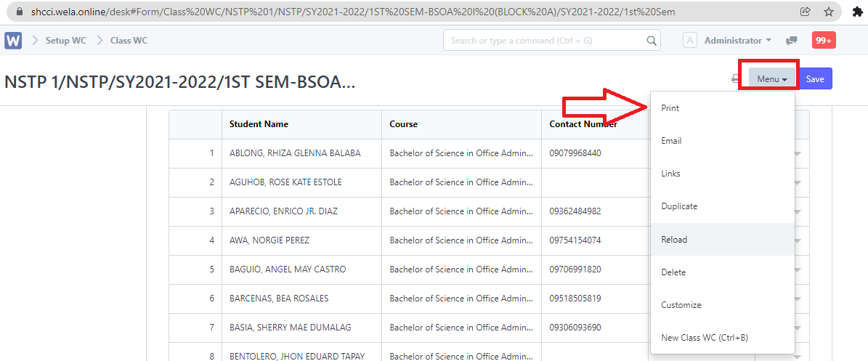Go to Setup WC breadcrumb
The width and height of the screenshot is (868, 361).
65,41
